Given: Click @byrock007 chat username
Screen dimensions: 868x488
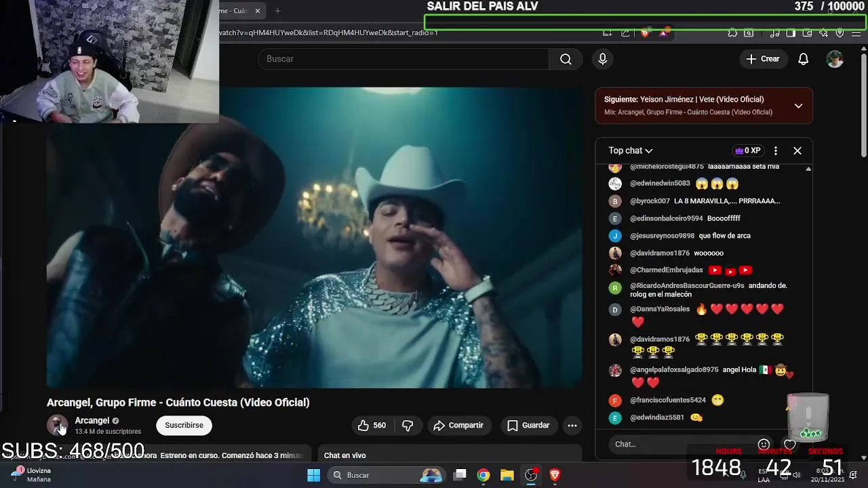Looking at the screenshot, I should click(650, 201).
